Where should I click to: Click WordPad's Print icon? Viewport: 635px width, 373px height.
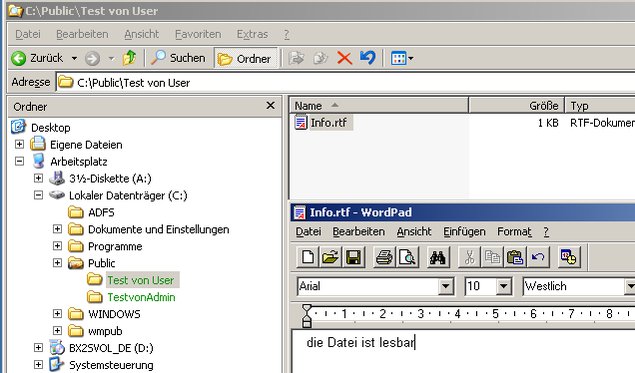coord(384,257)
